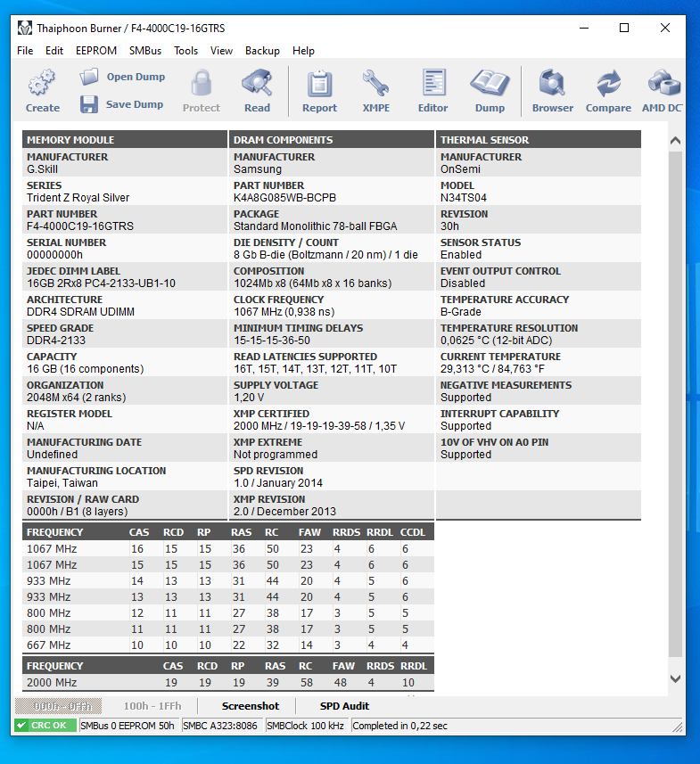Viewport: 700px width, 764px height.
Task: Click the DDR4 SDRAM UDIMM architecture value
Action: 80,312
